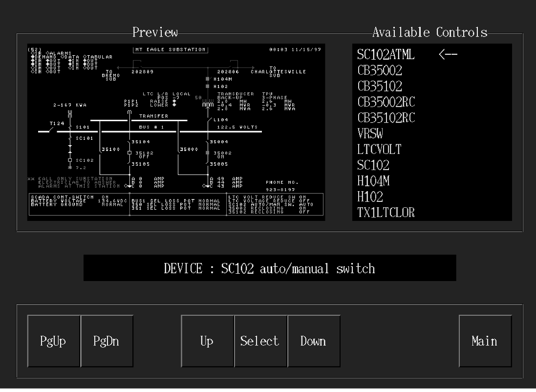The height and width of the screenshot is (392, 536).
Task: Choose CB35002 from controls list
Action: pos(380,71)
